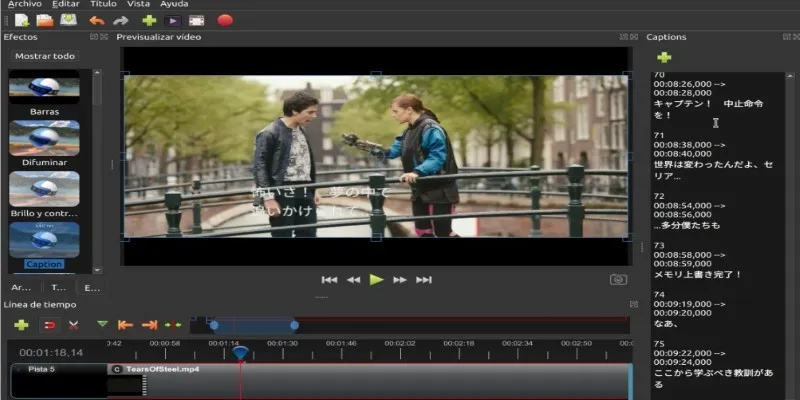Click caption 74 timestamp 00:09:19,000
This screenshot has width=800, height=400.
[682, 304]
